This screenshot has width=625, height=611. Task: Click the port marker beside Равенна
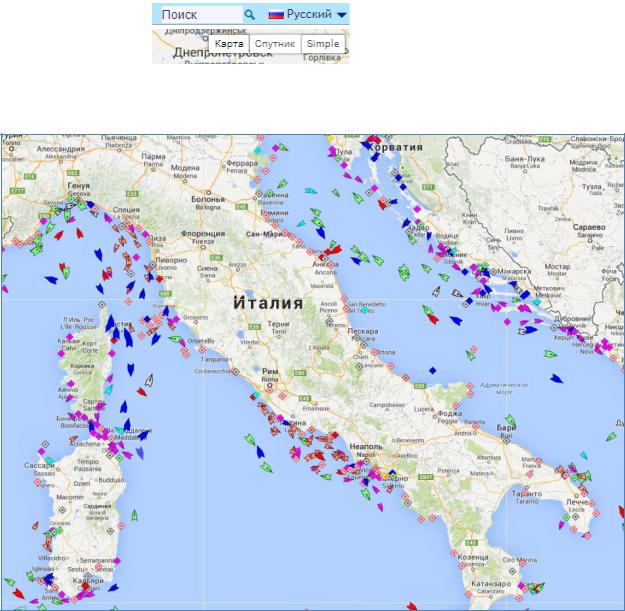259,194
